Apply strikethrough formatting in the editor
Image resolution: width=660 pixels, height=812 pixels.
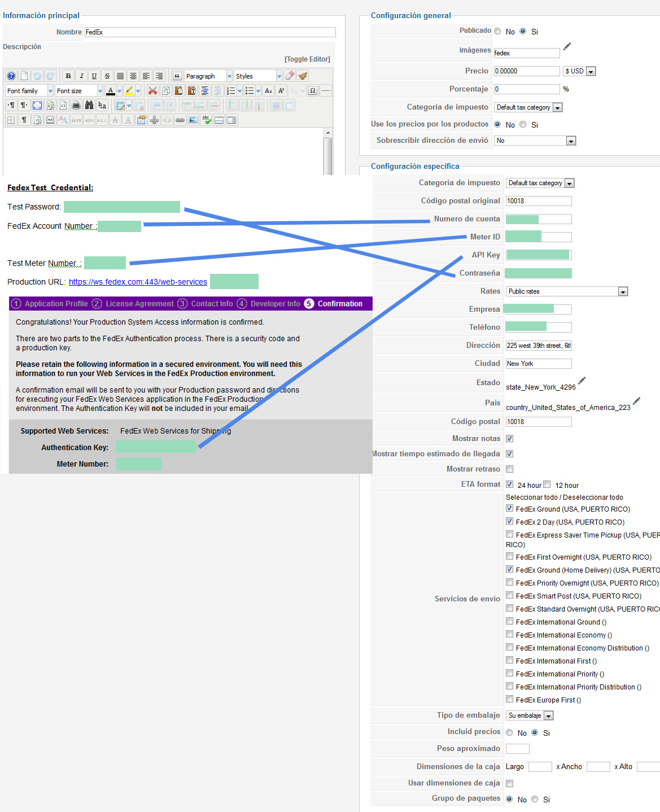coord(107,76)
